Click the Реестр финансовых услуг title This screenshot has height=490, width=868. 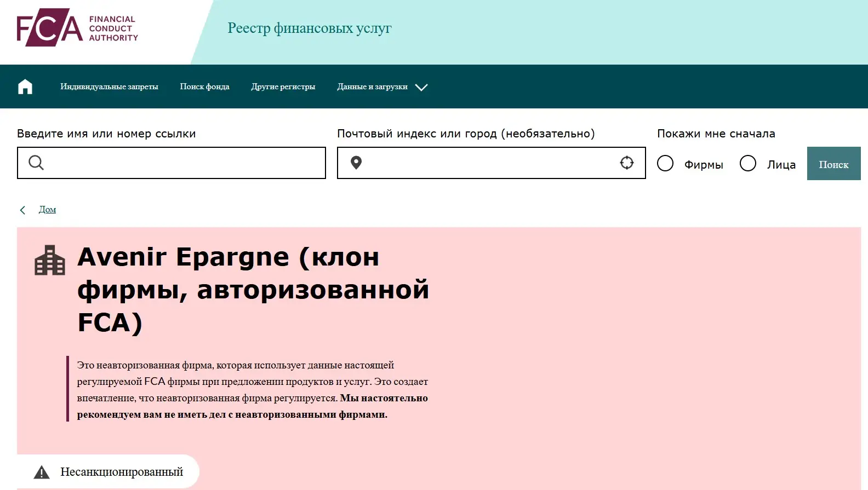pyautogui.click(x=309, y=28)
